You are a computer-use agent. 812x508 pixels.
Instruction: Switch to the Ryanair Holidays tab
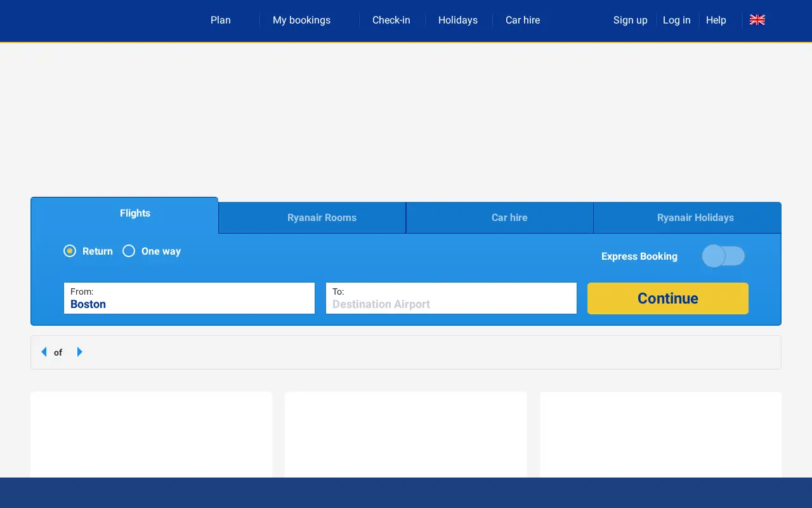(687, 218)
